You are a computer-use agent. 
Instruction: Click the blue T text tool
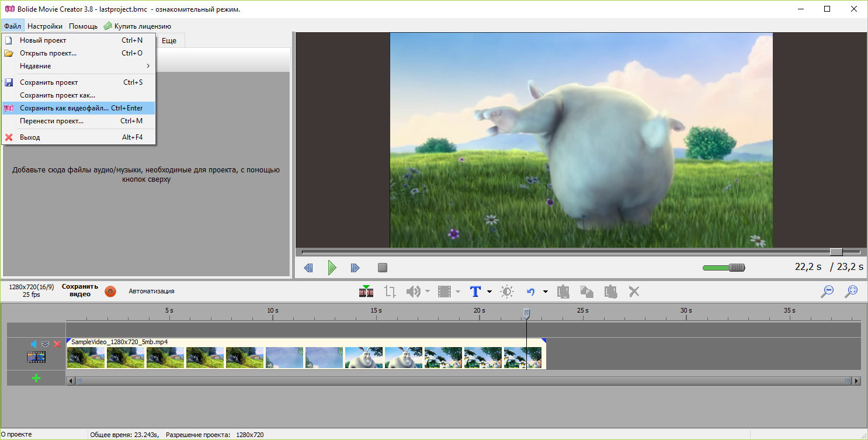[475, 291]
